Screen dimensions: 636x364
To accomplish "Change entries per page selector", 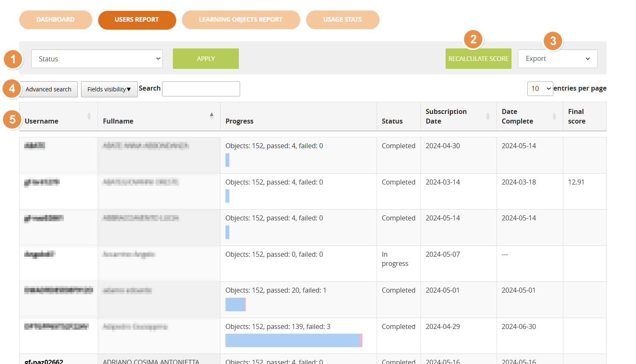I will (x=540, y=88).
